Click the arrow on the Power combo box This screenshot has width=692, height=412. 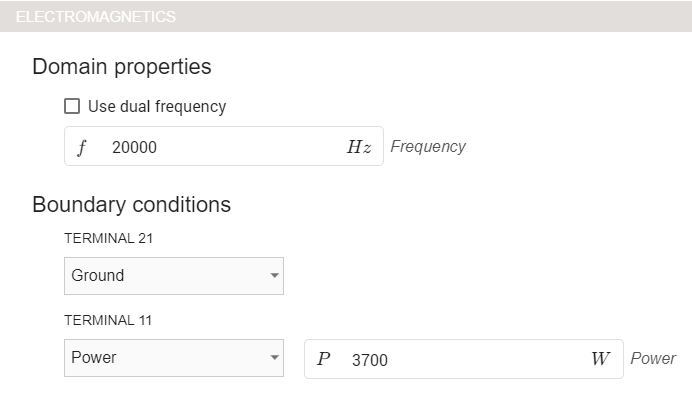[x=274, y=358]
